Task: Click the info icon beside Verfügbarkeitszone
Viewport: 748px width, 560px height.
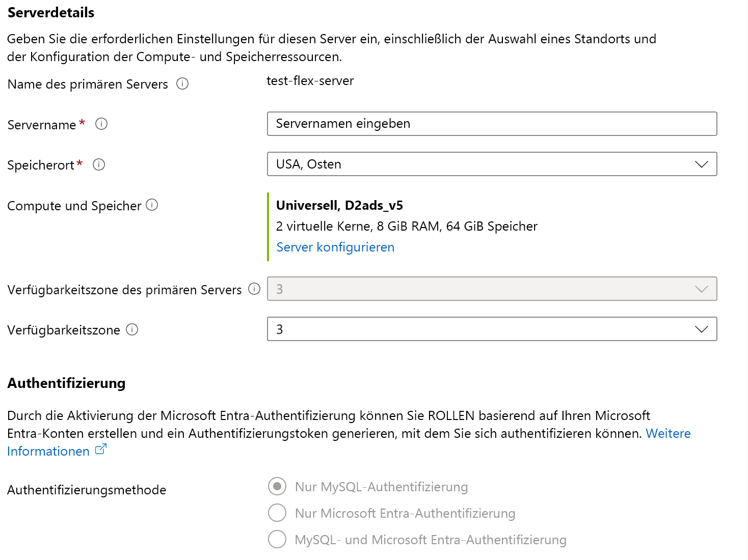Action: [x=131, y=330]
